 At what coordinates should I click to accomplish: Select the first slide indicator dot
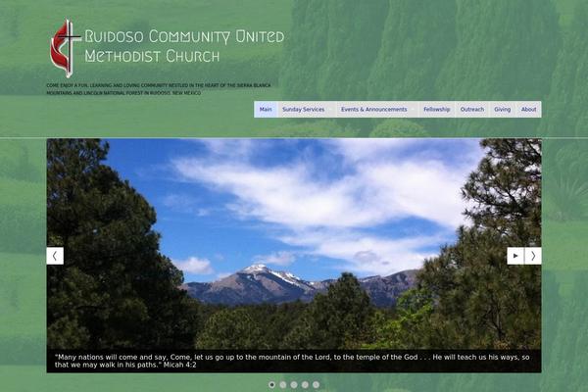(x=271, y=384)
